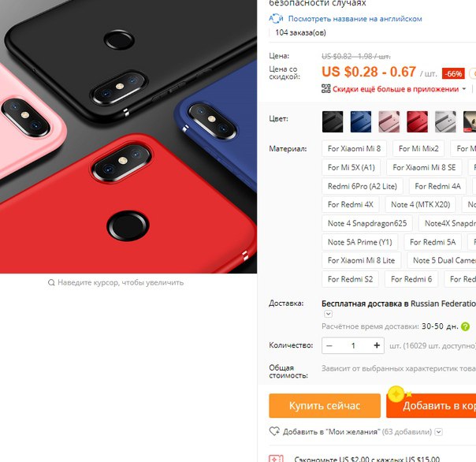Click the Купить сейчас button
Viewport: 476px width, 462px height.
pyautogui.click(x=325, y=405)
